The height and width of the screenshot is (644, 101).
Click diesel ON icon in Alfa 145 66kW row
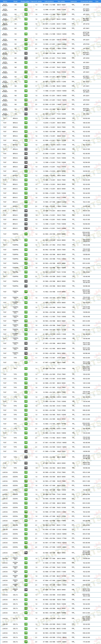tap(26, 53)
